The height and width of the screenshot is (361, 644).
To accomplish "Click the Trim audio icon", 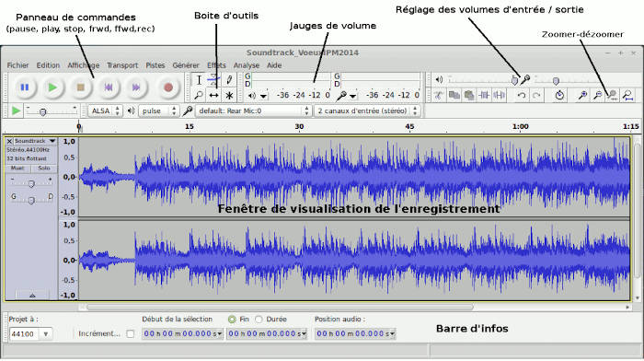I will pos(484,96).
